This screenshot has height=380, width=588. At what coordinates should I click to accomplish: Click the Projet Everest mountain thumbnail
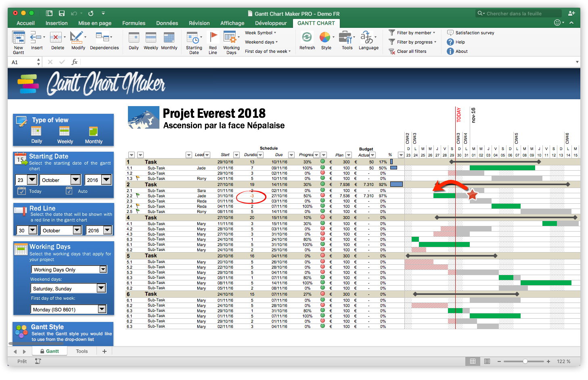(144, 117)
